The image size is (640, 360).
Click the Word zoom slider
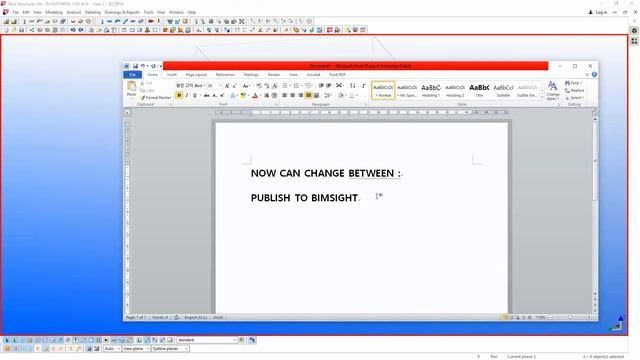[570, 317]
